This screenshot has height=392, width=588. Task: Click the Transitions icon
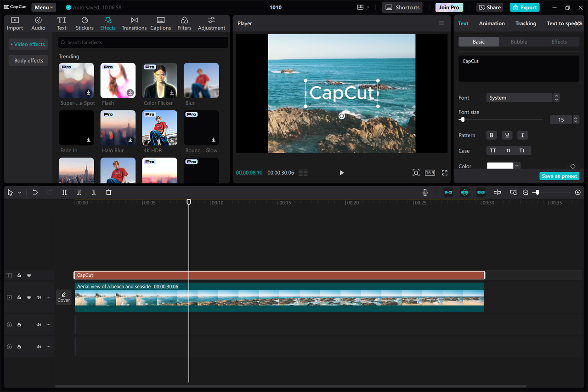[134, 23]
